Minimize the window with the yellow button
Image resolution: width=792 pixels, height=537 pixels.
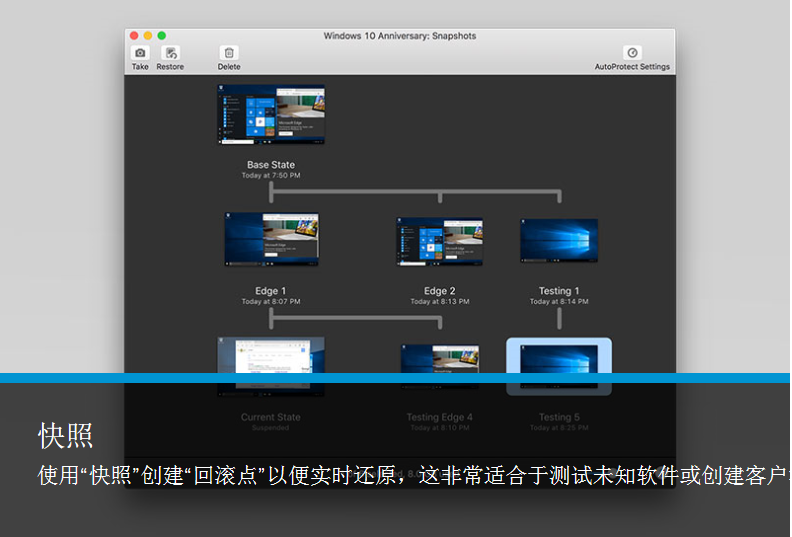point(148,36)
